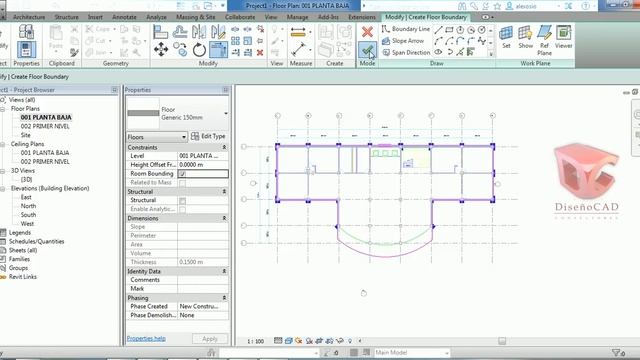
Task: Click the Detail Level icon in view bar
Action: (x=278, y=340)
